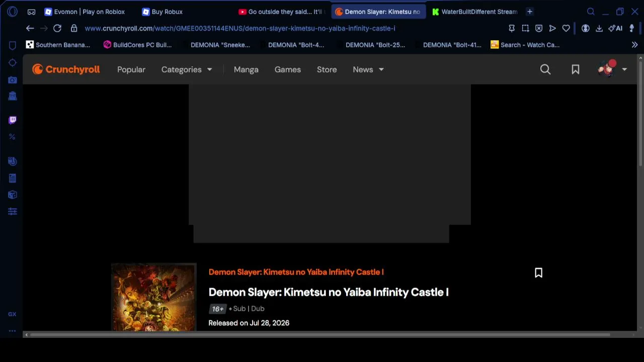Click the 16+ age rating badge
Viewport: 644px width, 362px height.
click(x=217, y=309)
